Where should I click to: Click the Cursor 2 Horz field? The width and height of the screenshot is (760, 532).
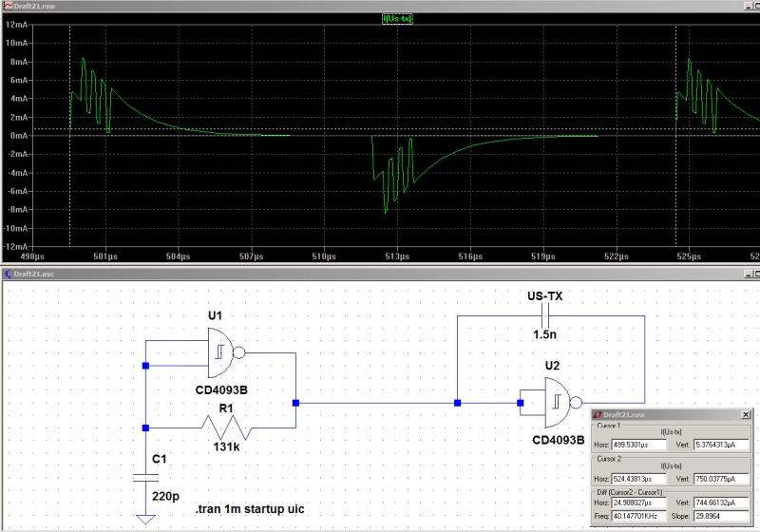click(638, 478)
